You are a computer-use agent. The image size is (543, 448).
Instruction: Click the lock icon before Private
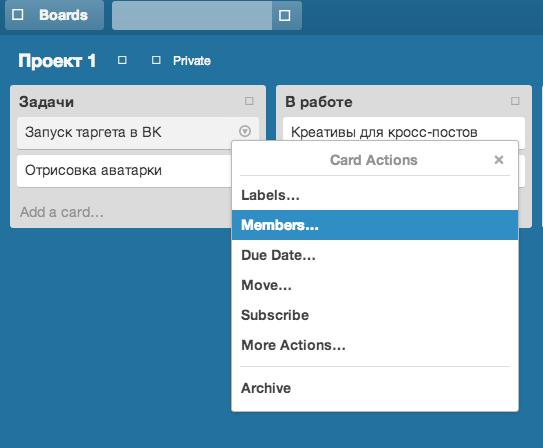click(156, 60)
